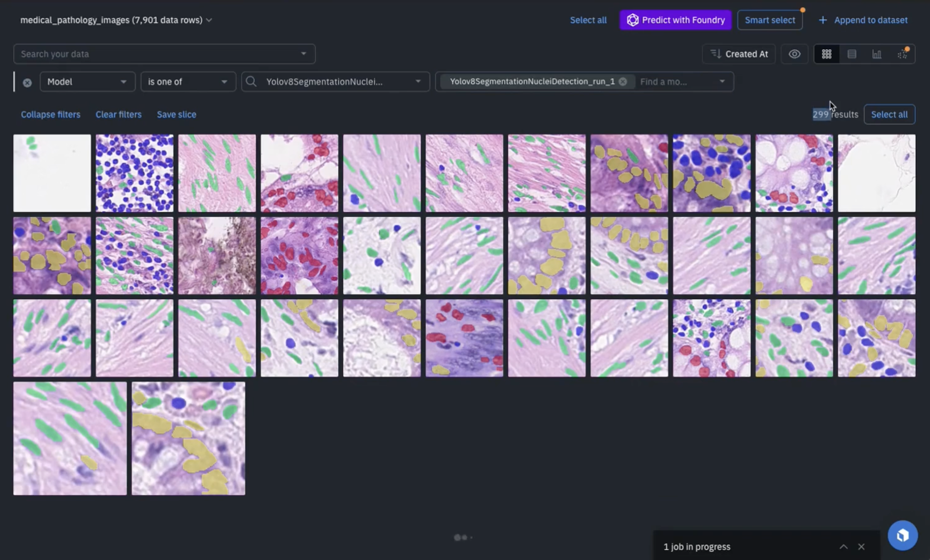Click the Smart select button
930x560 pixels.
click(x=770, y=20)
